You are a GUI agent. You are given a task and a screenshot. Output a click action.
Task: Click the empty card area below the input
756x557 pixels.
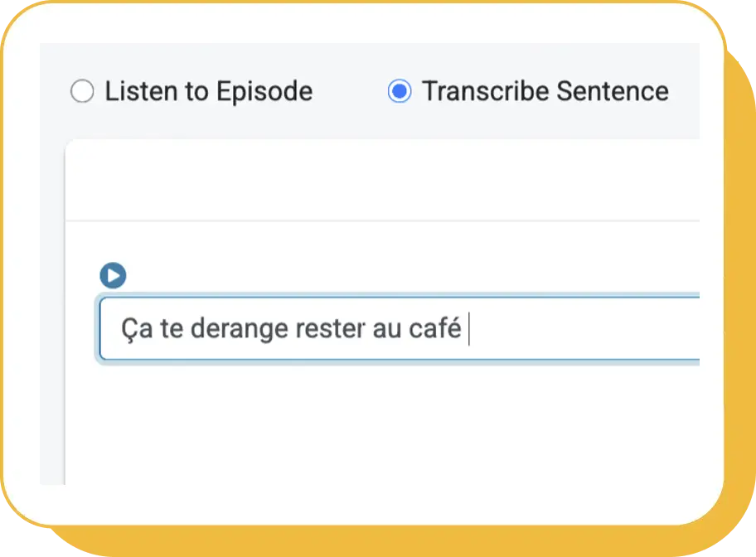[381, 423]
